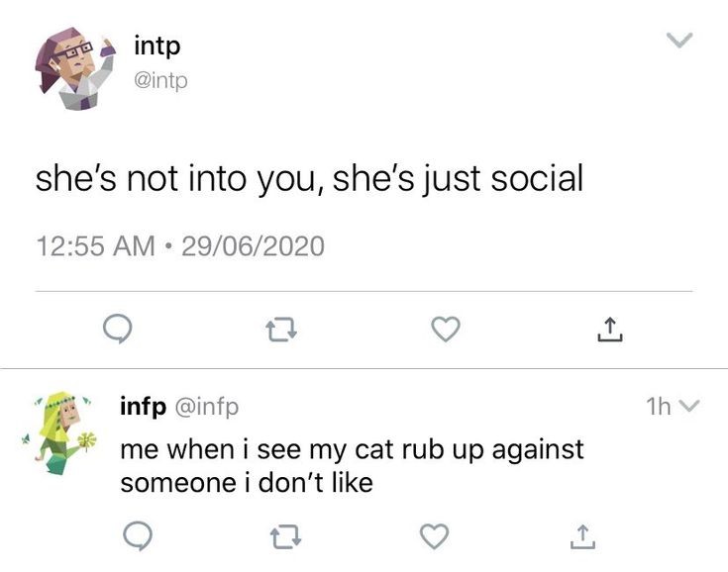This screenshot has height=572, width=728.
Task: Like the intp tweet
Action: [x=445, y=331]
